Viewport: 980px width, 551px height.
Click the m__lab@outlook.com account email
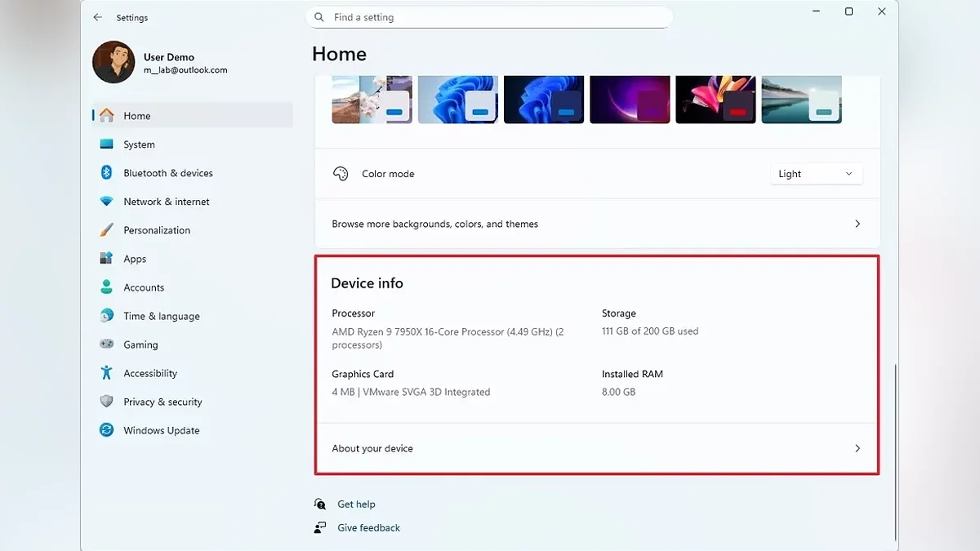(185, 70)
